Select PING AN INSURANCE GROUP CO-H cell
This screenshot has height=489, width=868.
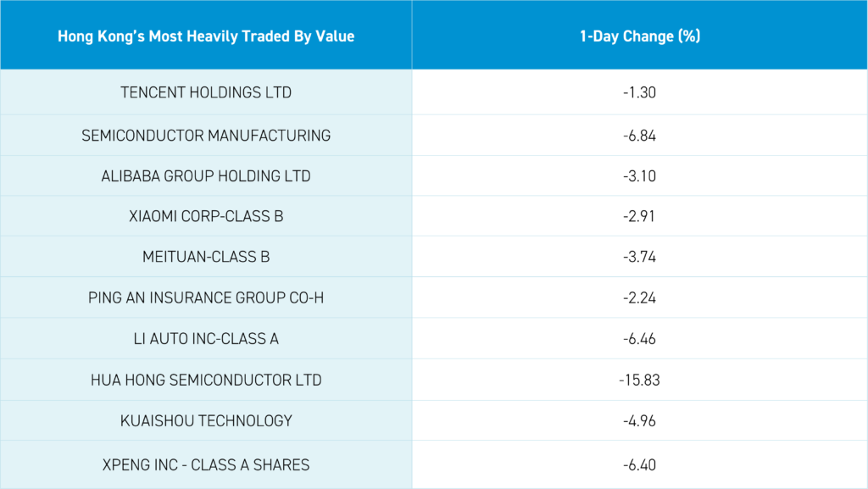206,297
